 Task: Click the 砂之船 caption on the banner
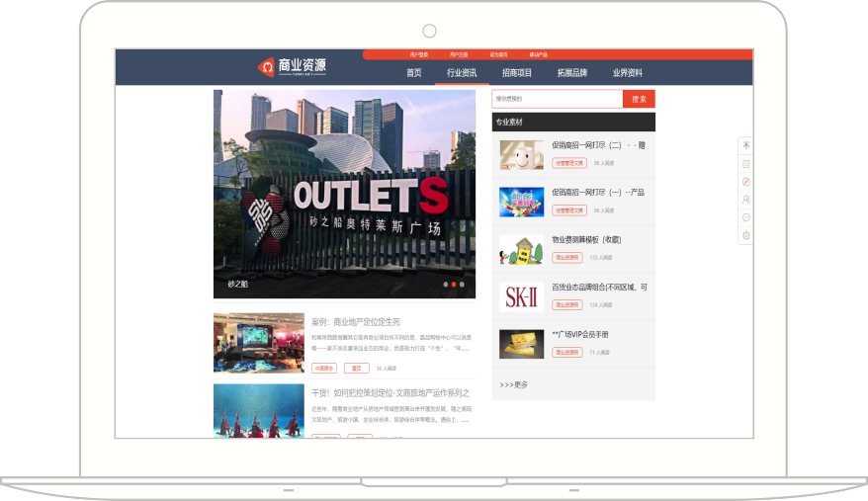(238, 284)
